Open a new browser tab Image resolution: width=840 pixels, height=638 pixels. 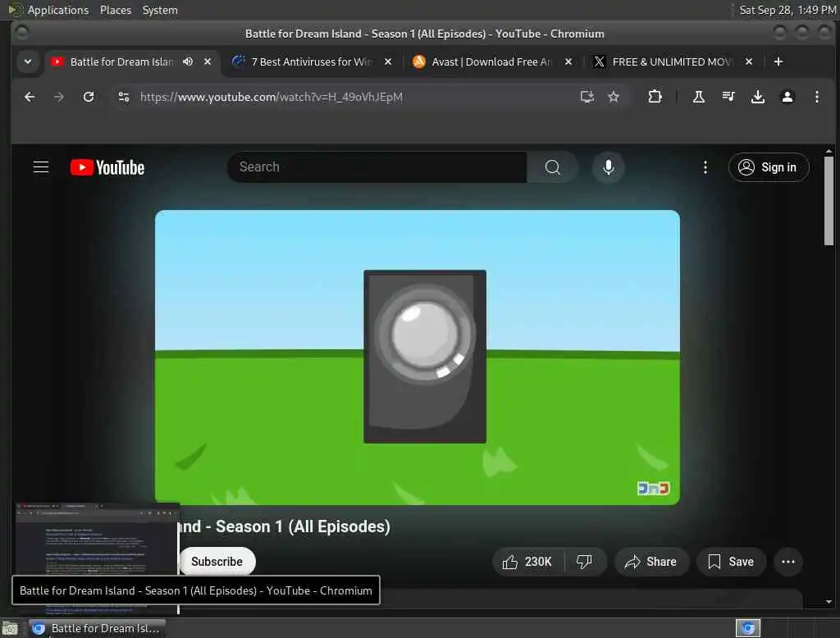coord(778,62)
